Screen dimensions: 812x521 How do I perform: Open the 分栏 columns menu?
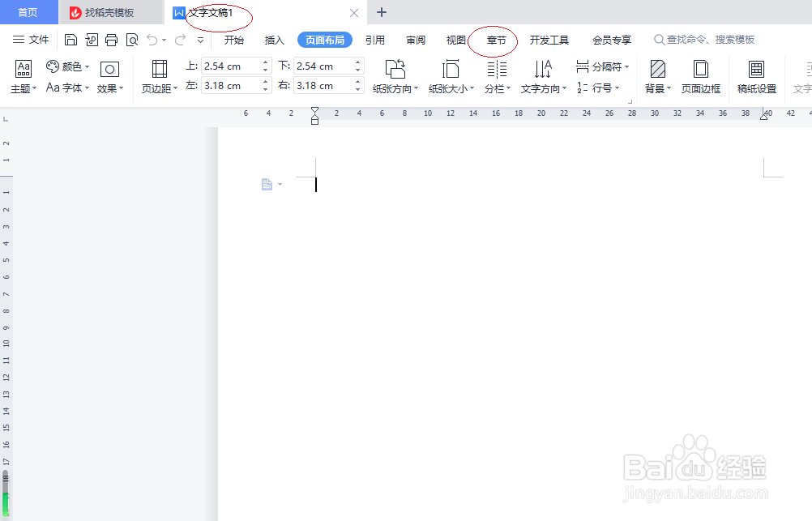[x=497, y=76]
